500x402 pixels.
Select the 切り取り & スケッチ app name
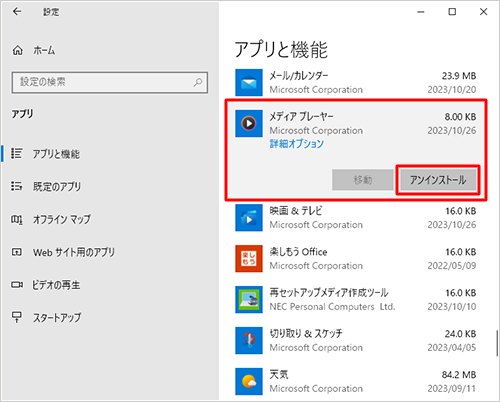point(306,333)
